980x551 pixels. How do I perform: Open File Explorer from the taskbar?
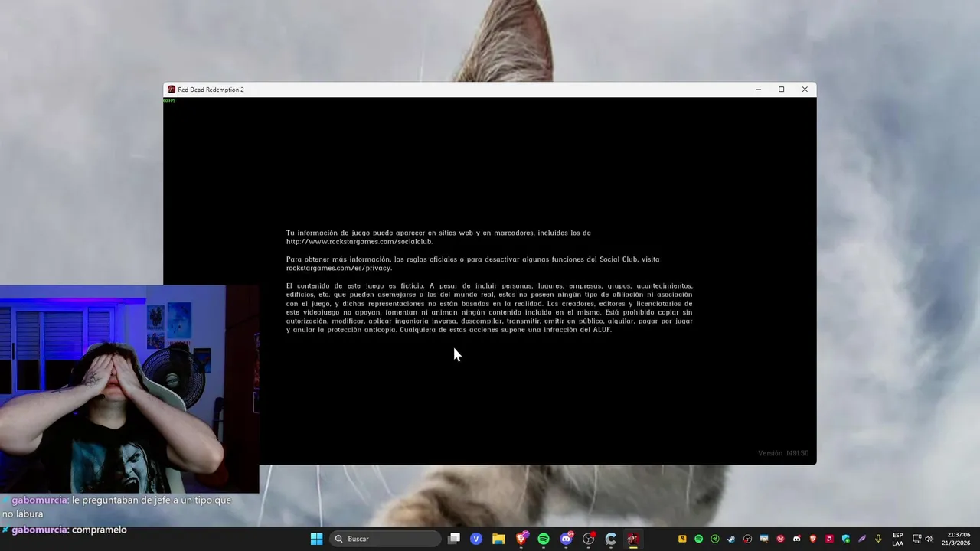click(498, 539)
